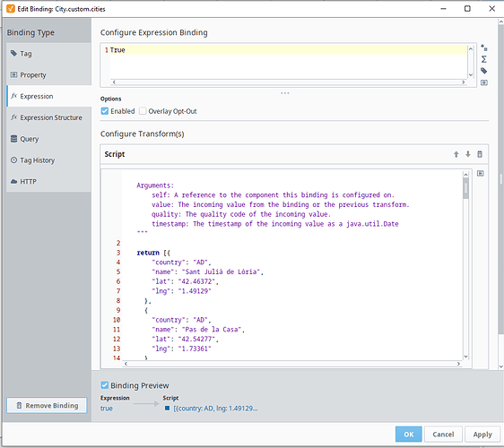Toggle the Enabled checkbox
This screenshot has width=504, height=448.
click(x=104, y=111)
